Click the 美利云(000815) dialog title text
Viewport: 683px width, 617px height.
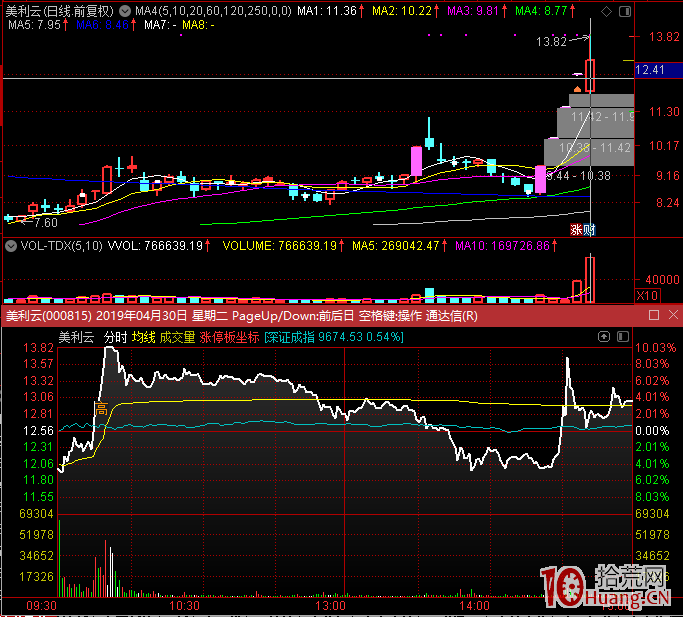(x=49, y=315)
